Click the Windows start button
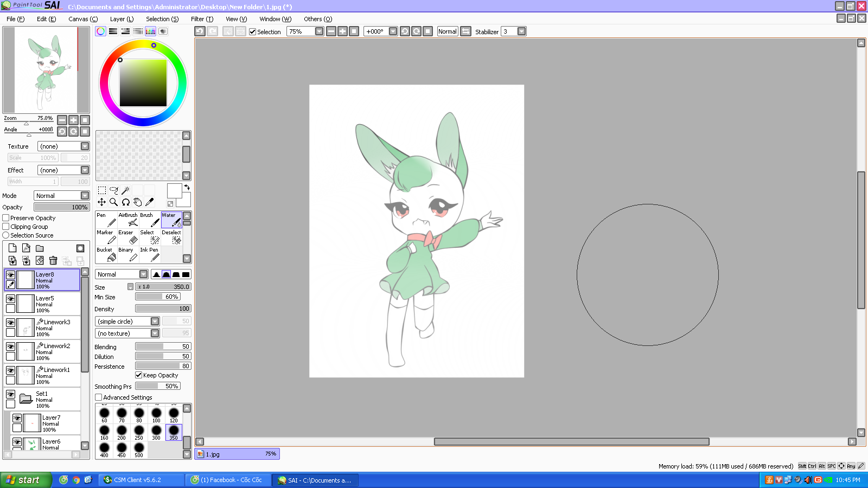The width and height of the screenshot is (868, 488). (x=25, y=480)
